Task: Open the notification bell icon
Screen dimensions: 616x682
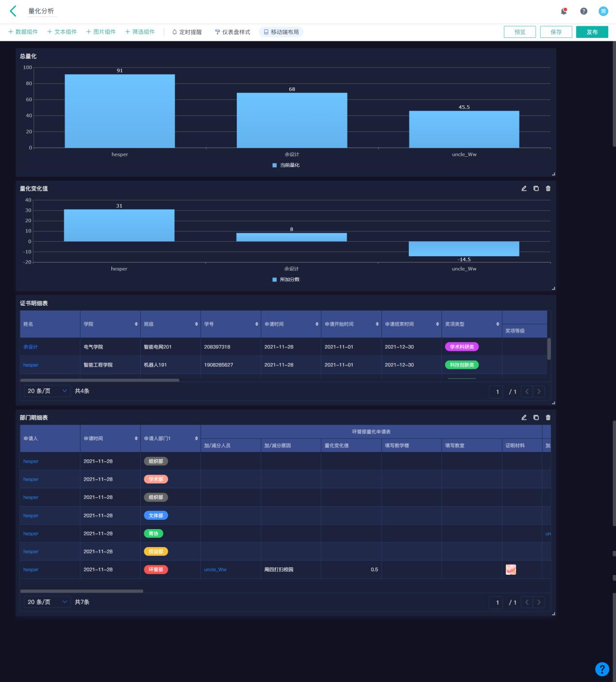Action: 564,11
